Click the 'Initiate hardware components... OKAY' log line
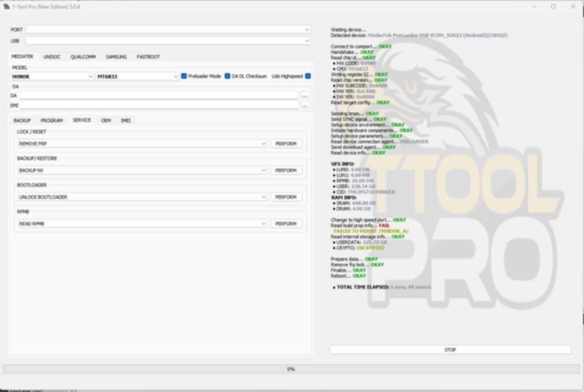This screenshot has height=392, width=584. pos(372,131)
